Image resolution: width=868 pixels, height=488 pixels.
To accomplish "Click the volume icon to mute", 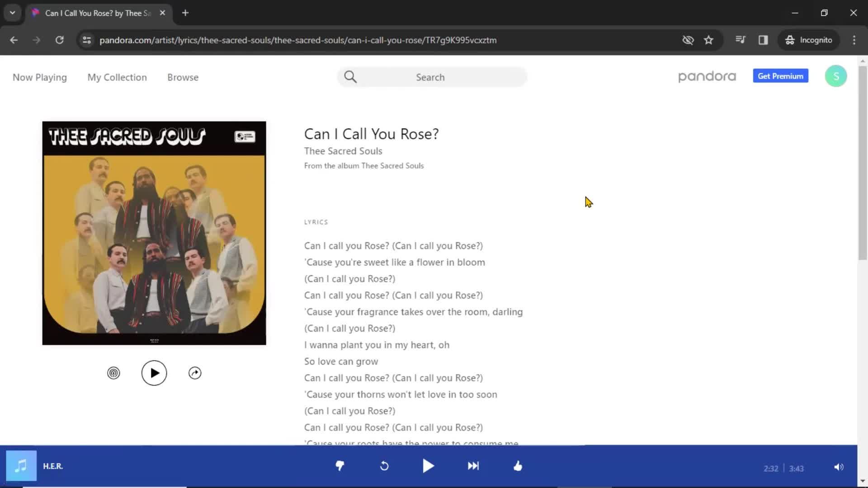I will tap(839, 465).
